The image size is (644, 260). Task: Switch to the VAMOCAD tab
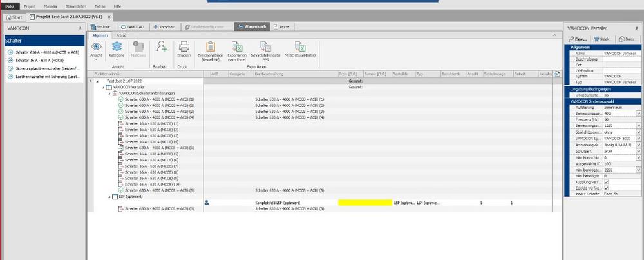click(x=133, y=26)
